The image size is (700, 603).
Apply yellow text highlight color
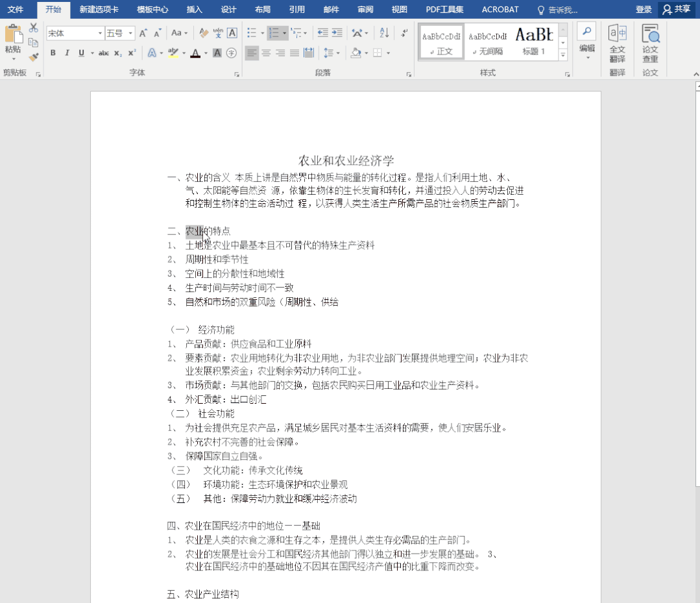coord(174,53)
